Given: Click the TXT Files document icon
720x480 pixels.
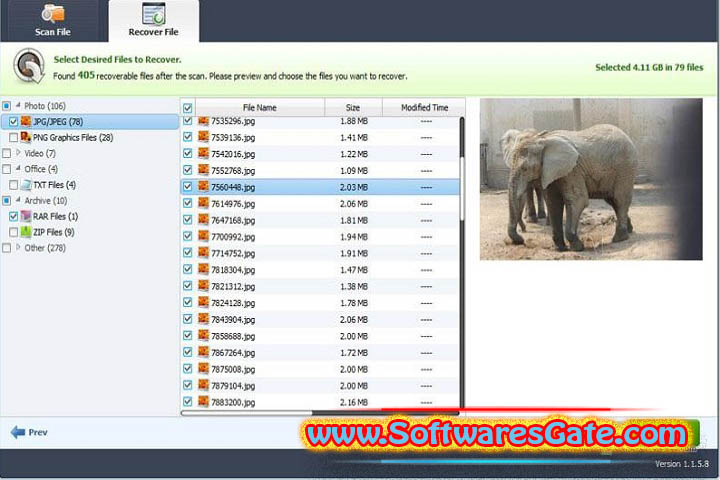Looking at the screenshot, I should pyautogui.click(x=26, y=185).
